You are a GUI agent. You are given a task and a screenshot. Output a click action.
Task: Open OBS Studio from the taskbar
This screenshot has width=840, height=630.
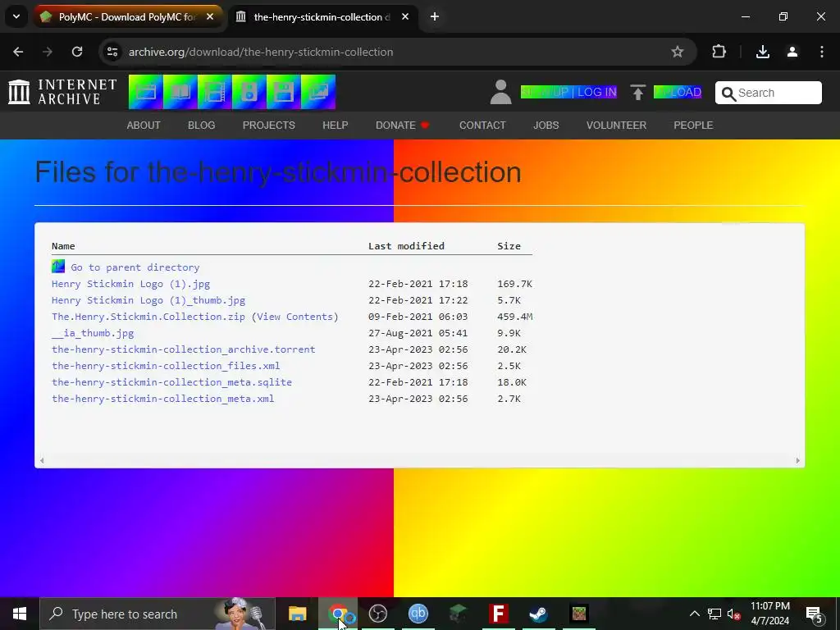pyautogui.click(x=378, y=614)
